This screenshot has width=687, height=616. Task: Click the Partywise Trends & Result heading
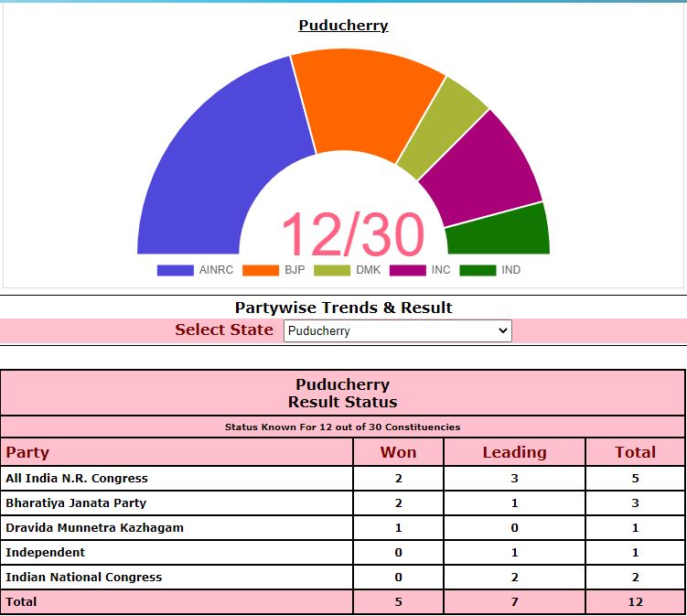(x=344, y=308)
